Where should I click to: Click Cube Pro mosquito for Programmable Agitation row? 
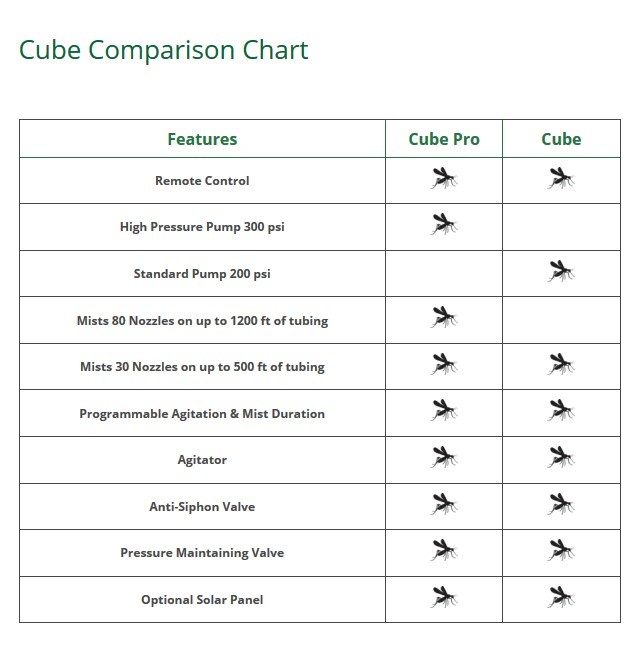pyautogui.click(x=444, y=410)
